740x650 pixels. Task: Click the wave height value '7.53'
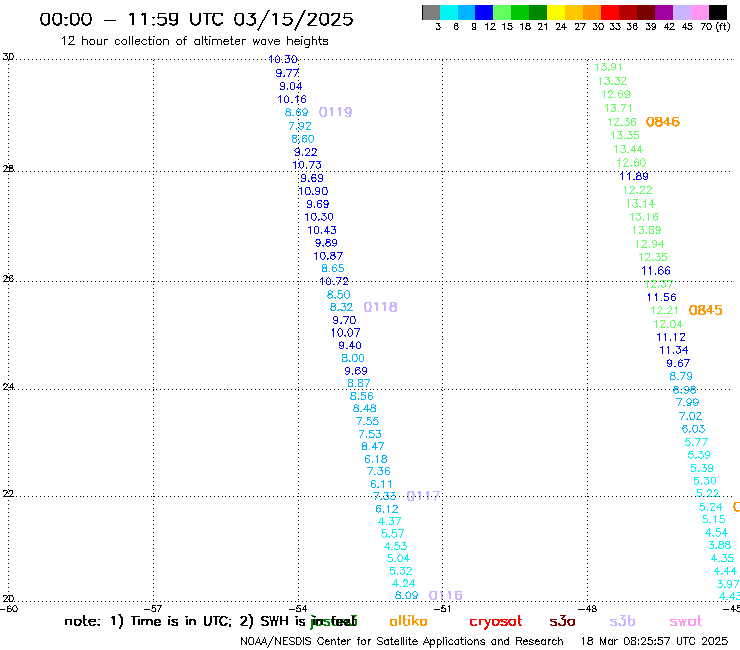pyautogui.click(x=370, y=434)
